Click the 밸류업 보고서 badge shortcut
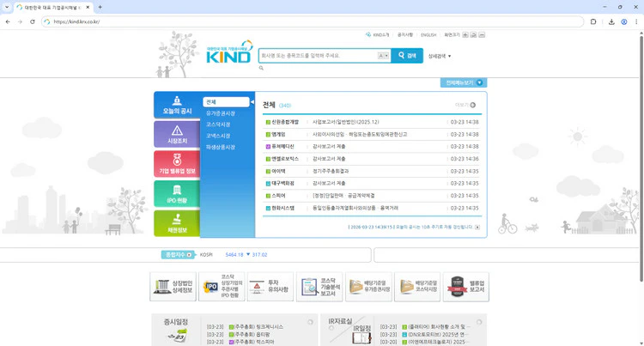644x346 pixels. coord(466,288)
